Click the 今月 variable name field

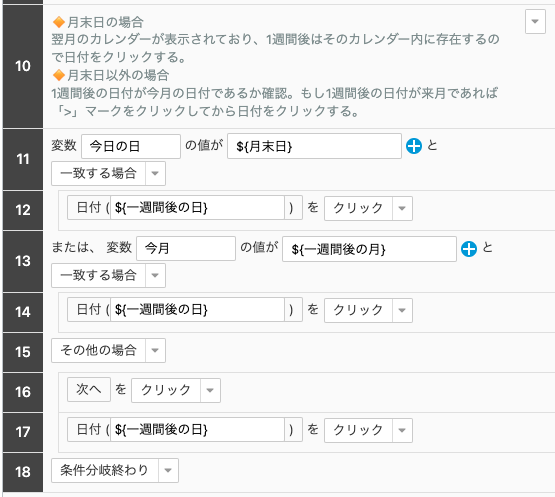pos(186,248)
